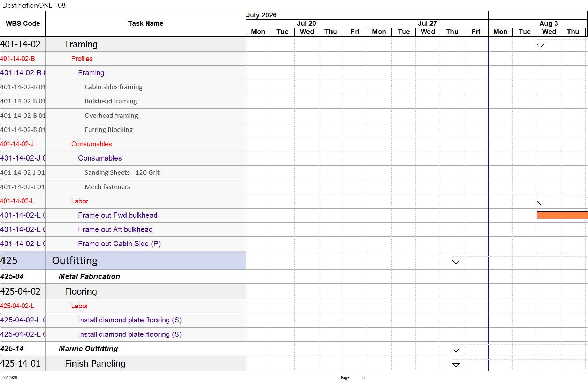Select the Mech fasteners task
Image resolution: width=588 pixels, height=382 pixels.
123,187
